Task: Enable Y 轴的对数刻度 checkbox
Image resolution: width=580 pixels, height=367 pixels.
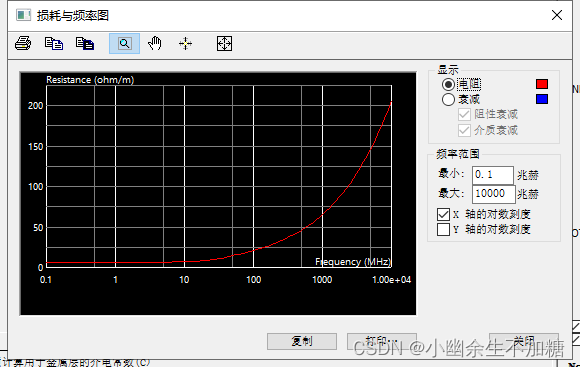Action: click(x=444, y=229)
